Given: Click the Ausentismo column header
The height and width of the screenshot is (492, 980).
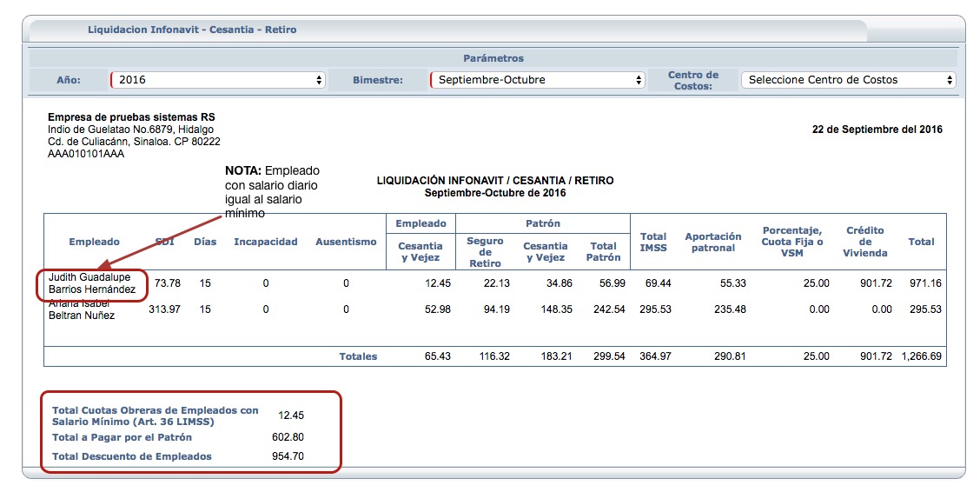Looking at the screenshot, I should pos(347,242).
